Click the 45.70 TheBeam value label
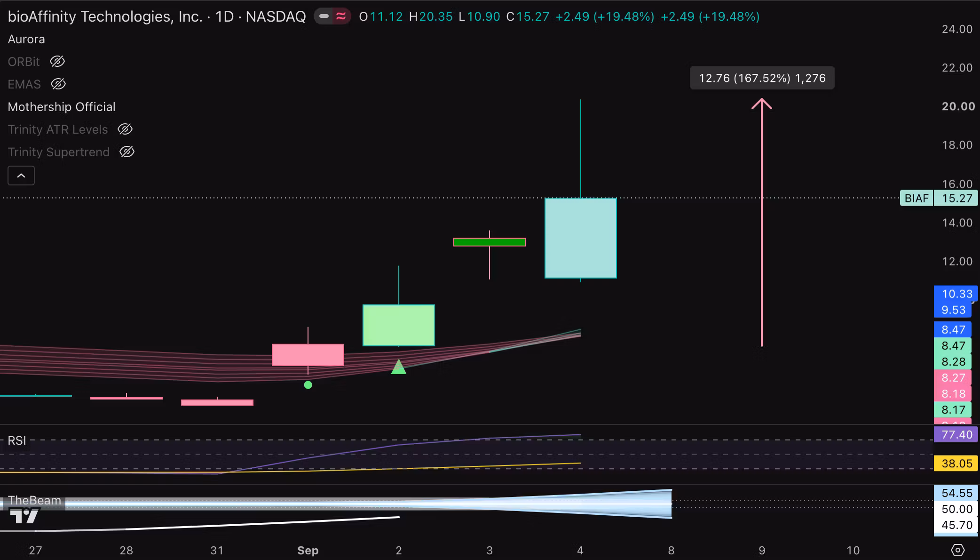The height and width of the screenshot is (560, 980). 956,525
